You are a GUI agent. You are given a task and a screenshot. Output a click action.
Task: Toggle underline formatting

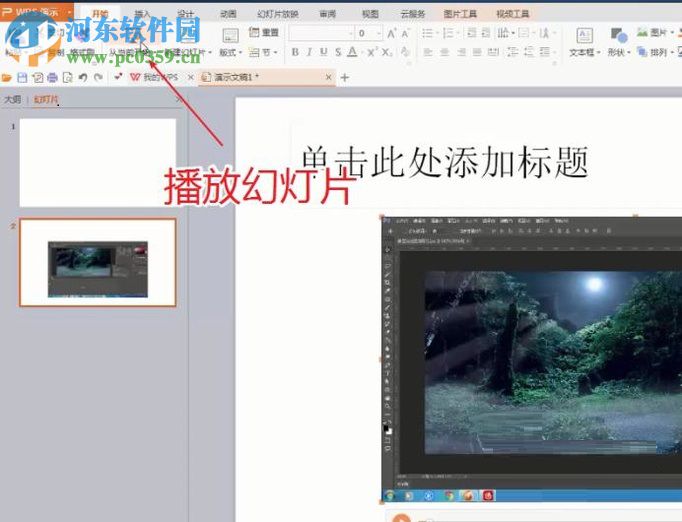pyautogui.click(x=324, y=52)
